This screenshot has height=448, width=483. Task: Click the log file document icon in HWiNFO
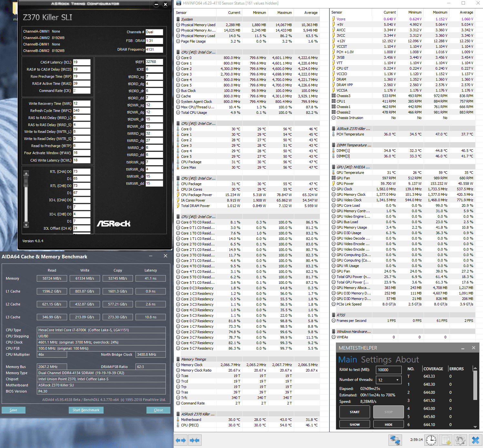(446, 440)
